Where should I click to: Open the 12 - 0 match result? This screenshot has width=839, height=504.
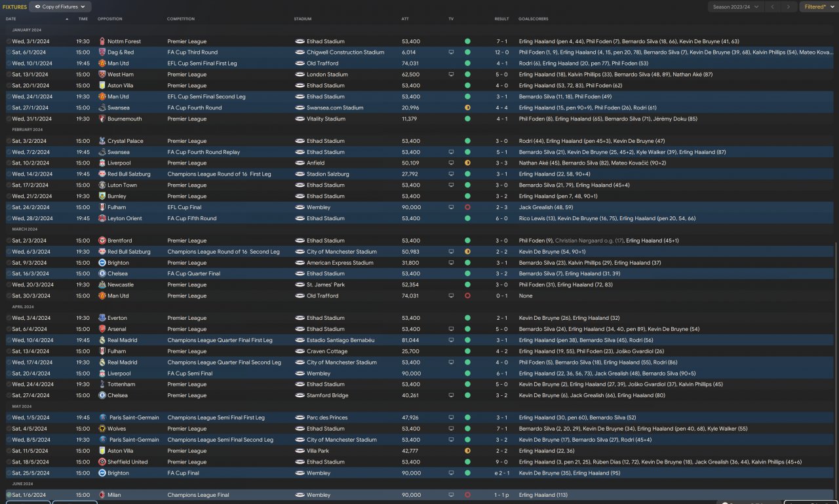tap(502, 52)
